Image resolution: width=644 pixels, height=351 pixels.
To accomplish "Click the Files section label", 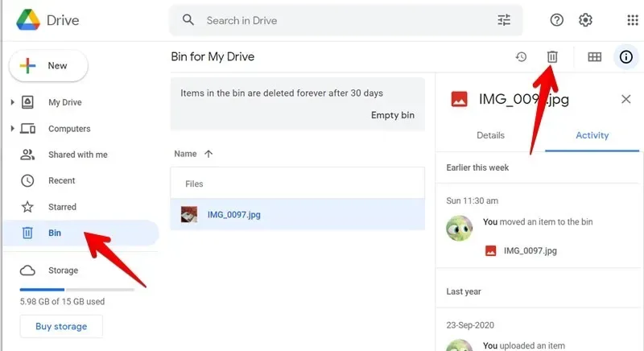I will click(194, 184).
